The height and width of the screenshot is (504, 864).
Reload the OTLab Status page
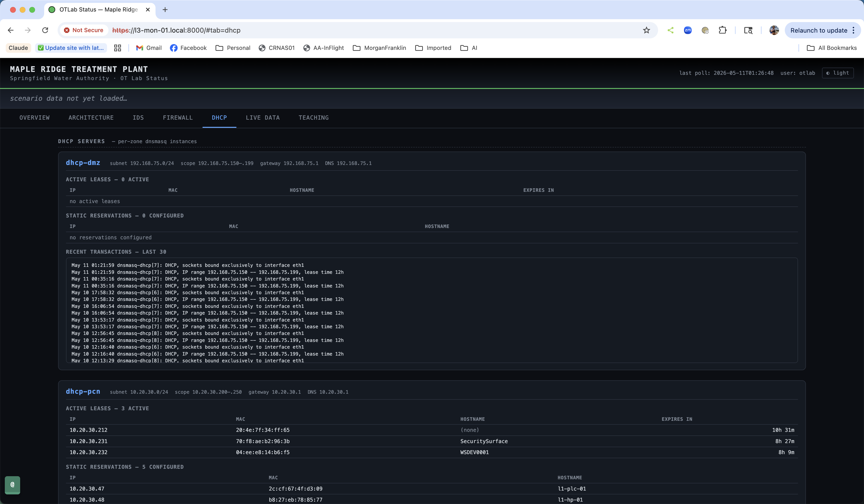pyautogui.click(x=45, y=30)
